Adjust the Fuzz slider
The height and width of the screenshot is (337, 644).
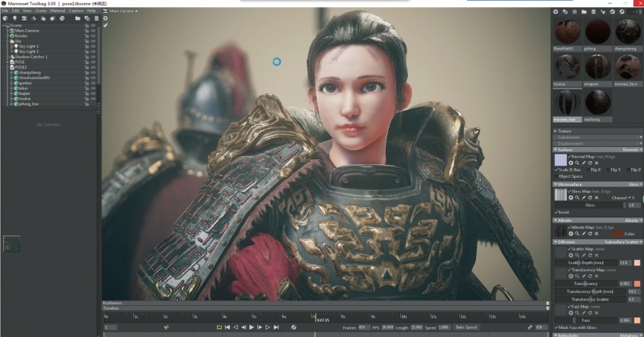point(586,320)
